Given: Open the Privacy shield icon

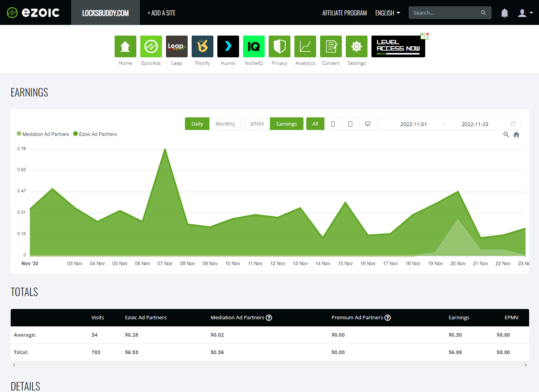Looking at the screenshot, I should [x=279, y=46].
